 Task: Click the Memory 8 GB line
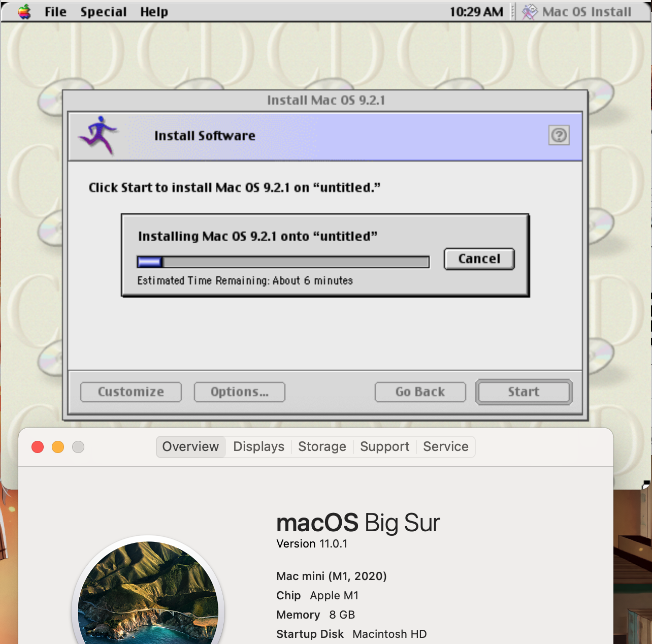click(x=315, y=615)
